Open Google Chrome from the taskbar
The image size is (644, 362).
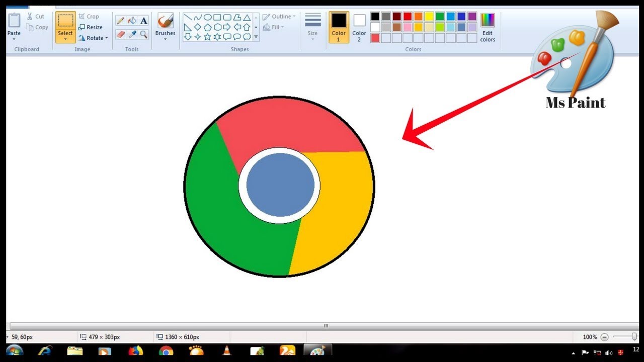click(x=166, y=350)
